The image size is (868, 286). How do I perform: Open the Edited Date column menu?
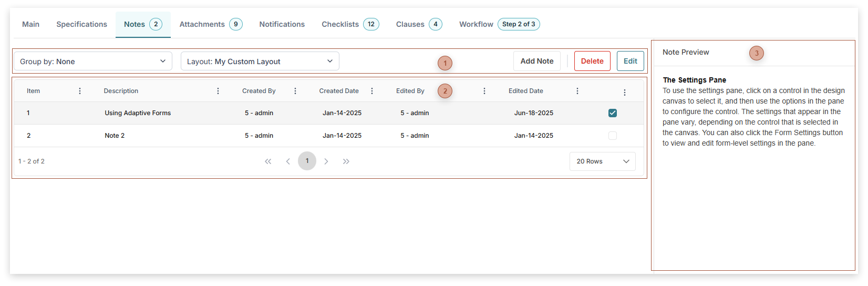(x=577, y=91)
